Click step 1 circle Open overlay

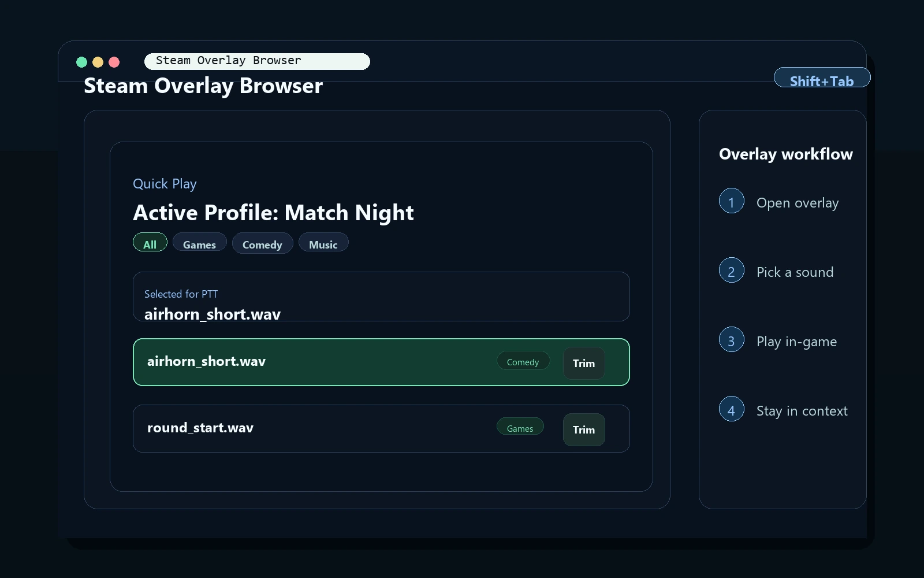click(x=732, y=201)
